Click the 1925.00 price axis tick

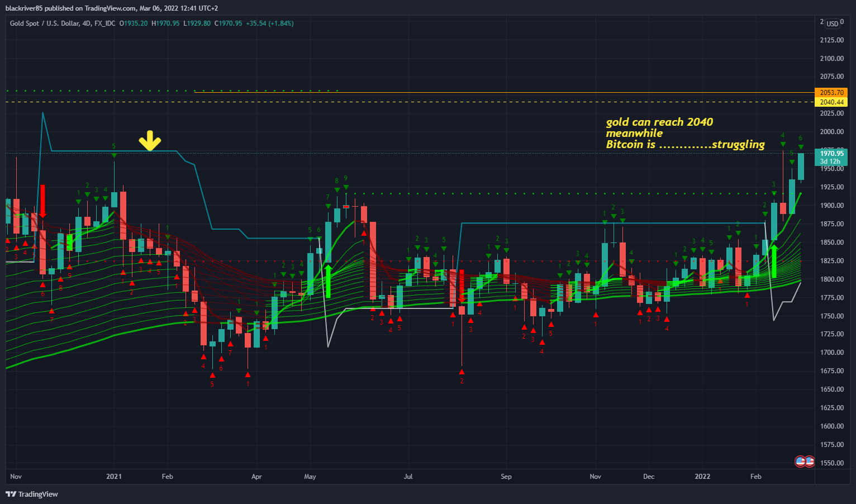coord(832,187)
